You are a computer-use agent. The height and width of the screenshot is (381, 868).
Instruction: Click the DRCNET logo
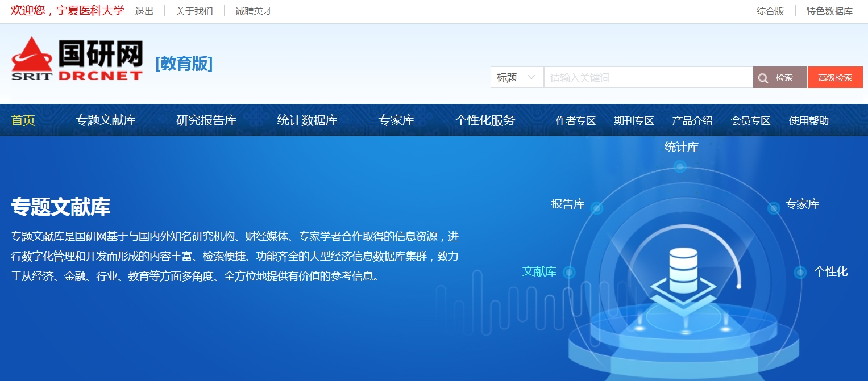pos(77,60)
